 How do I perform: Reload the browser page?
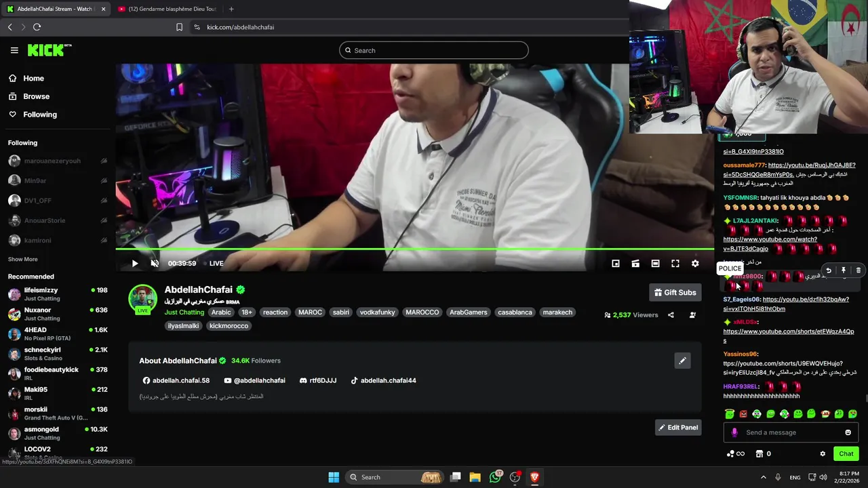[37, 27]
